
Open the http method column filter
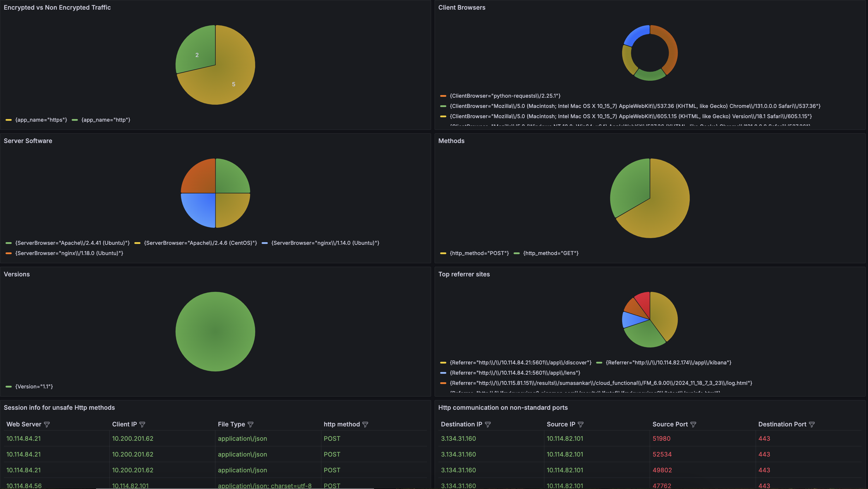click(x=365, y=425)
